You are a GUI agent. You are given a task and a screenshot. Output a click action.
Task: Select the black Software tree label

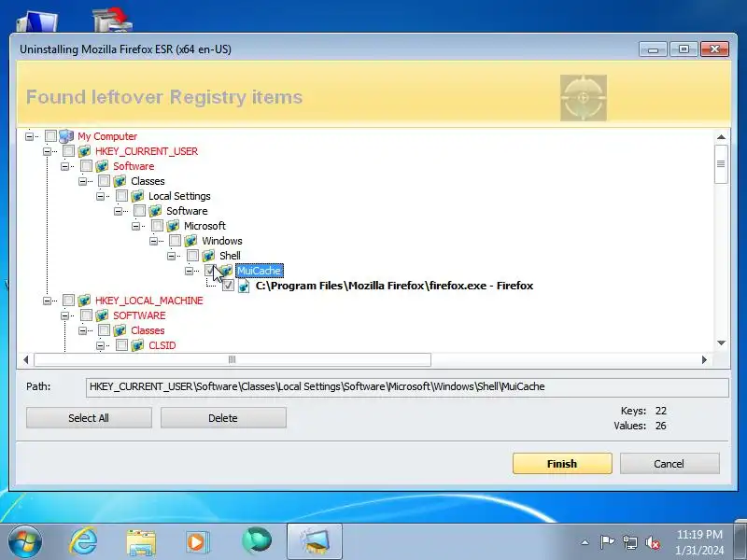187,211
